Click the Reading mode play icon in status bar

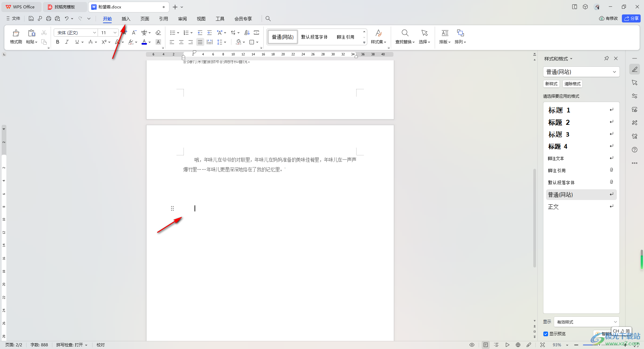pos(507,345)
